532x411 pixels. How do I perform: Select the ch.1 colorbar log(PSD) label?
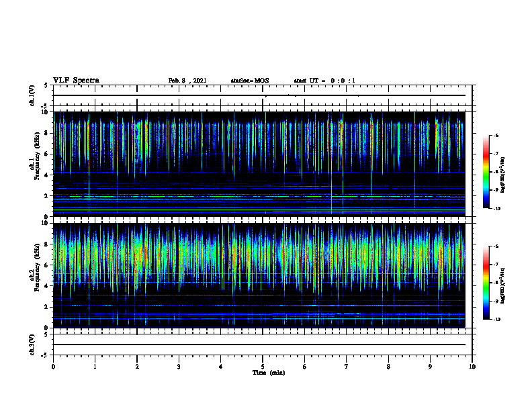tap(503, 175)
